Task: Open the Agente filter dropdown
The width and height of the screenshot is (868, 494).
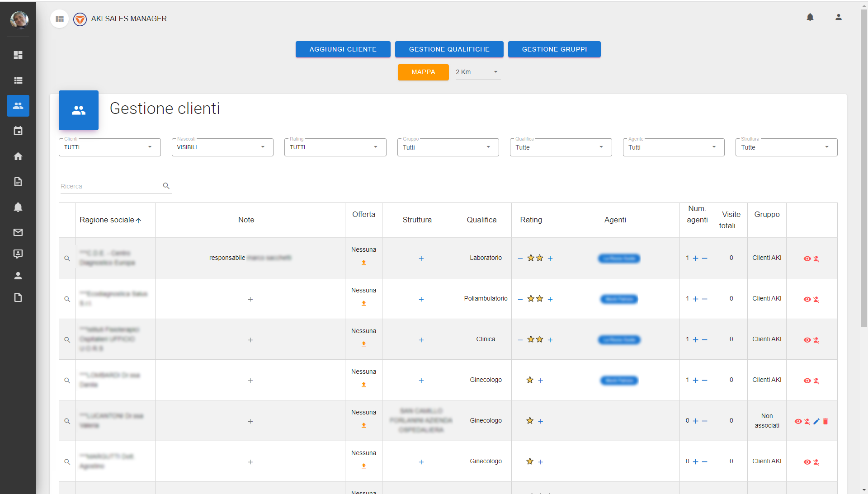Action: [x=674, y=147]
